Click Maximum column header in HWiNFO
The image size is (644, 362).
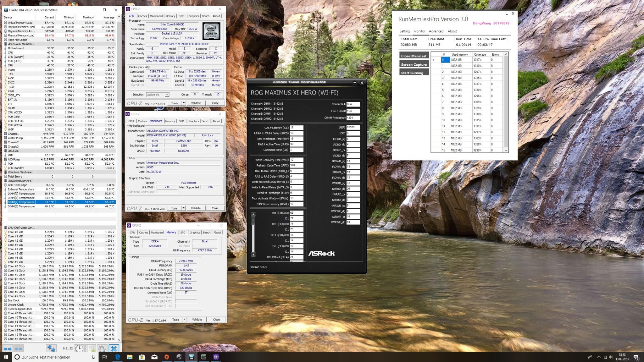[x=88, y=17]
